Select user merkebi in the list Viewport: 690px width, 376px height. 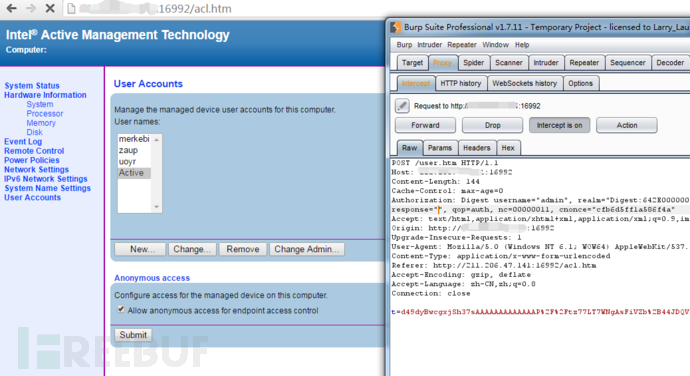coord(134,139)
